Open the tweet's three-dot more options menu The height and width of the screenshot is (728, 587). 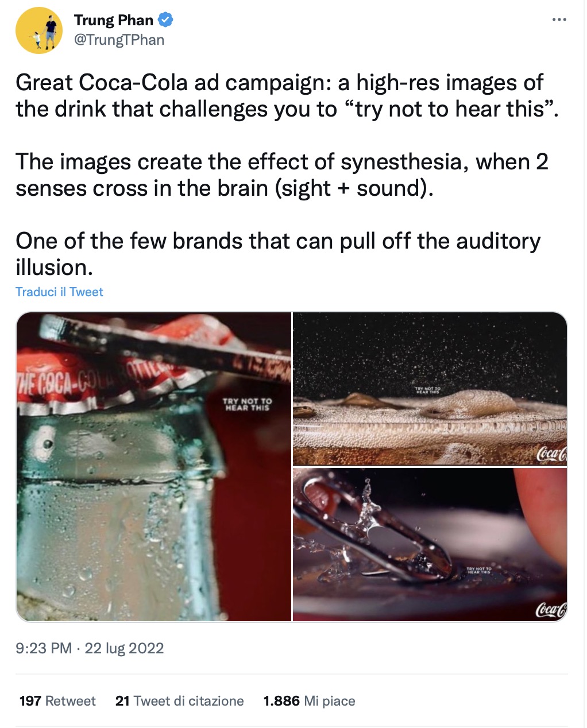(559, 20)
